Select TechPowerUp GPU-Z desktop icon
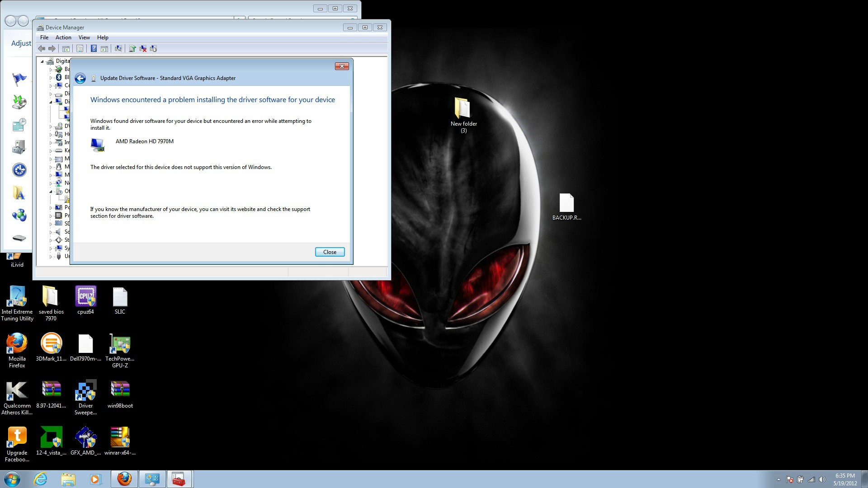This screenshot has width=868, height=488. pos(120,351)
